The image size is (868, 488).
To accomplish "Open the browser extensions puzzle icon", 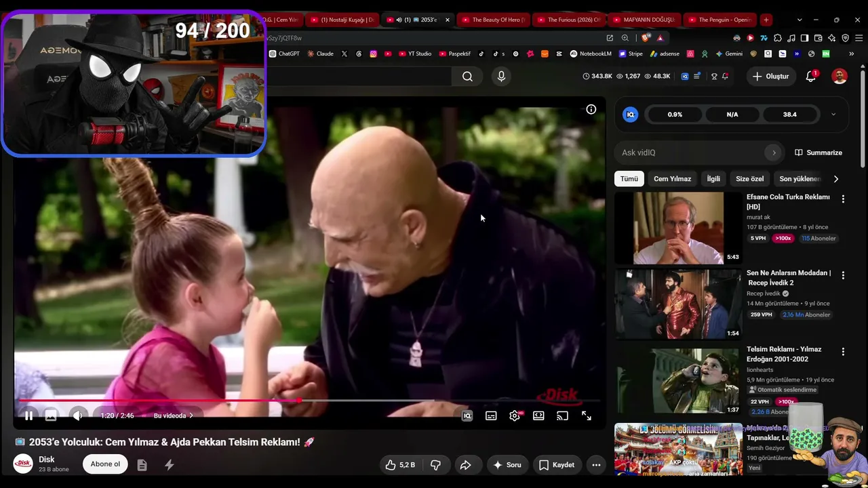I will (x=778, y=38).
